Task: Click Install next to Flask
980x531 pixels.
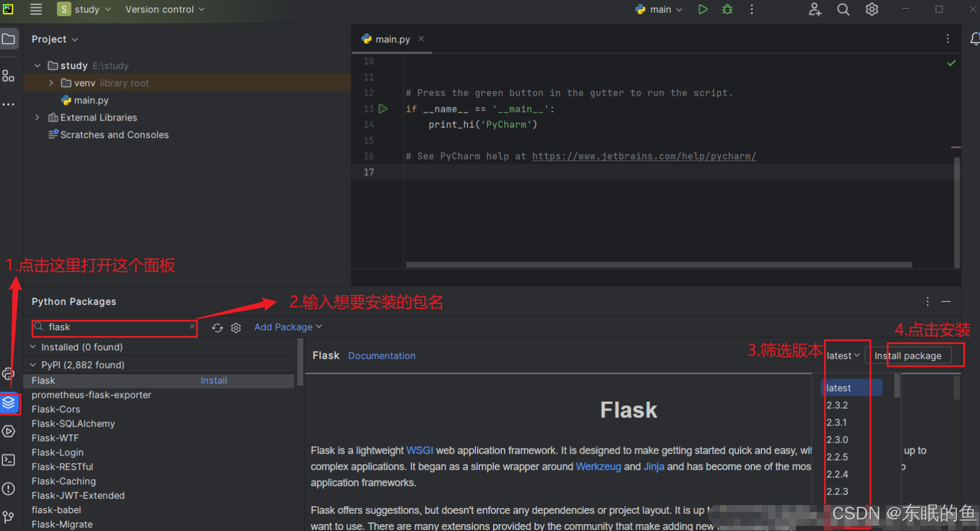Action: 213,381
